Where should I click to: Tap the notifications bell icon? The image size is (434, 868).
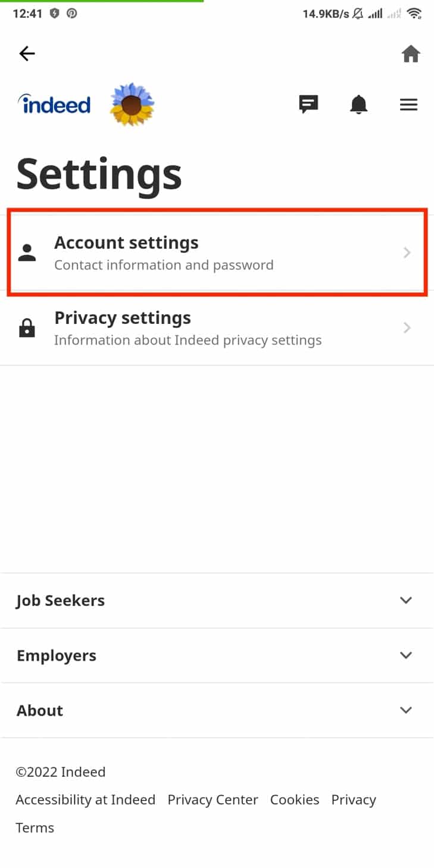[x=358, y=104]
